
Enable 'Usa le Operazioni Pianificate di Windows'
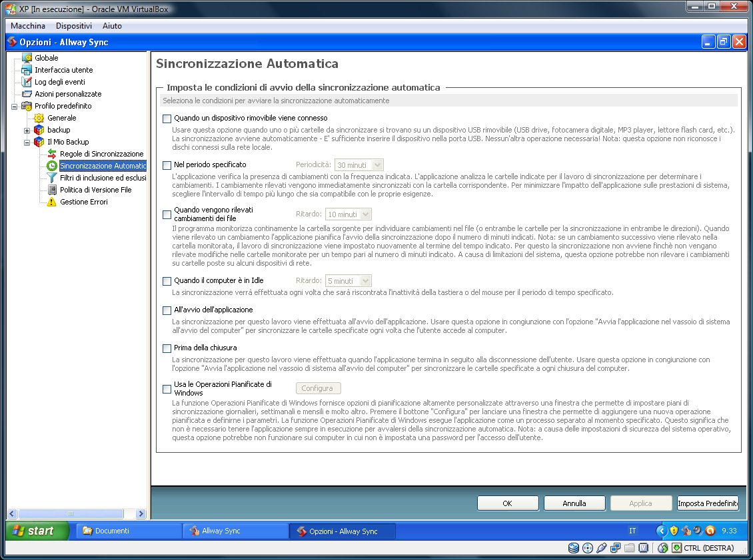[167, 389]
